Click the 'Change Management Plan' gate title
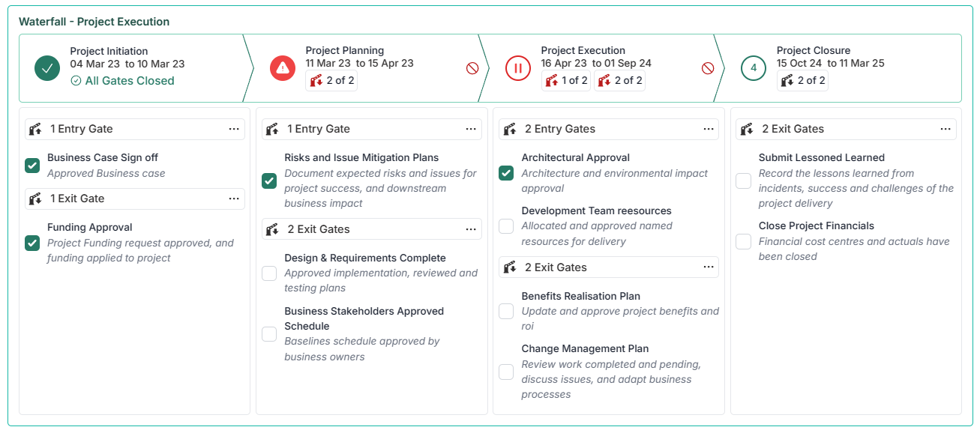The image size is (980, 433). click(585, 348)
